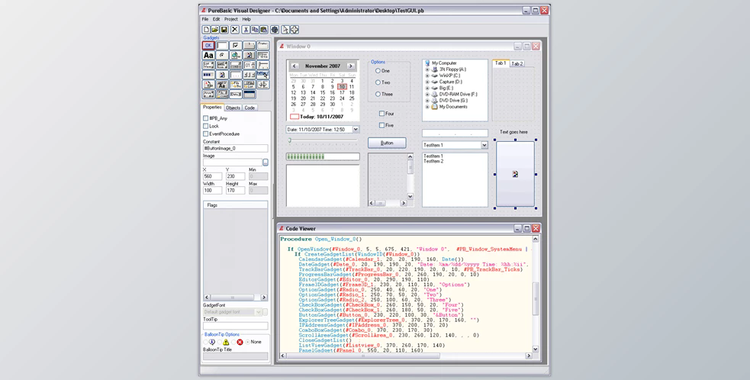Select the Aa text gadget in palette
The width and height of the screenshot is (750, 380).
pyautogui.click(x=208, y=55)
